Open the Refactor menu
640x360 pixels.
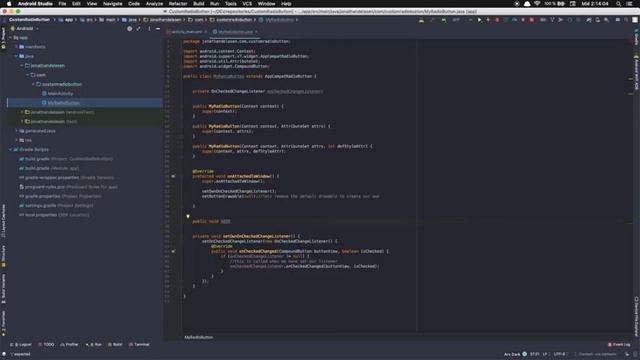tap(178, 4)
